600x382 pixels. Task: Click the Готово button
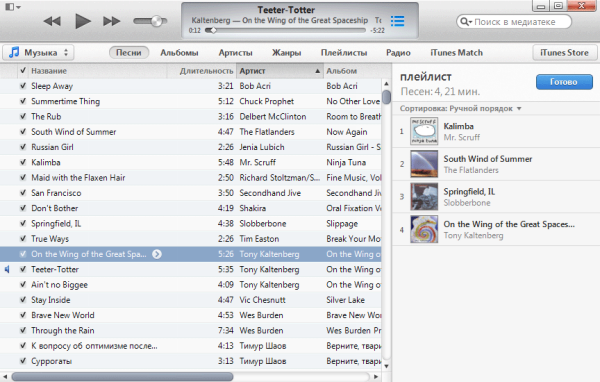tap(564, 82)
